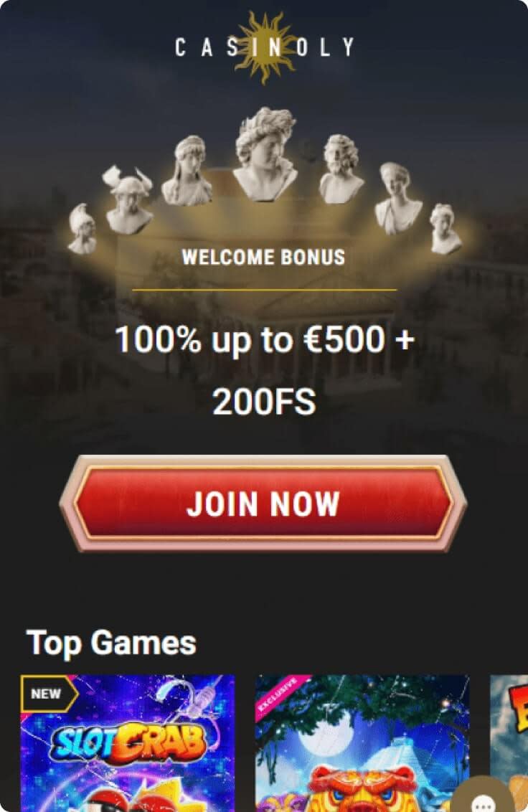This screenshot has height=812, width=528.
Task: Open the Slot Crab game thumbnail
Action: pos(128,743)
